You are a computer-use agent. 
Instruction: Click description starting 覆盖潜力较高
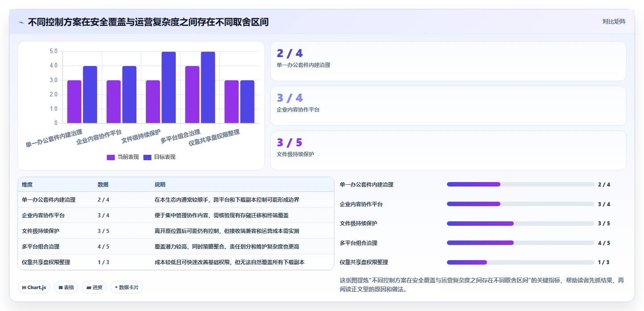pos(227,247)
